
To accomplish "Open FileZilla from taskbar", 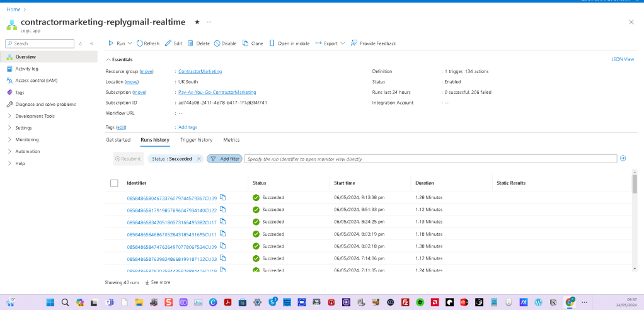I will 405,302.
